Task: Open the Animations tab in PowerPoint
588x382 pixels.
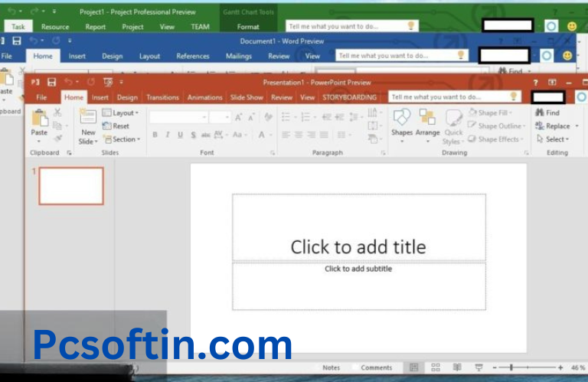Action: click(x=204, y=97)
